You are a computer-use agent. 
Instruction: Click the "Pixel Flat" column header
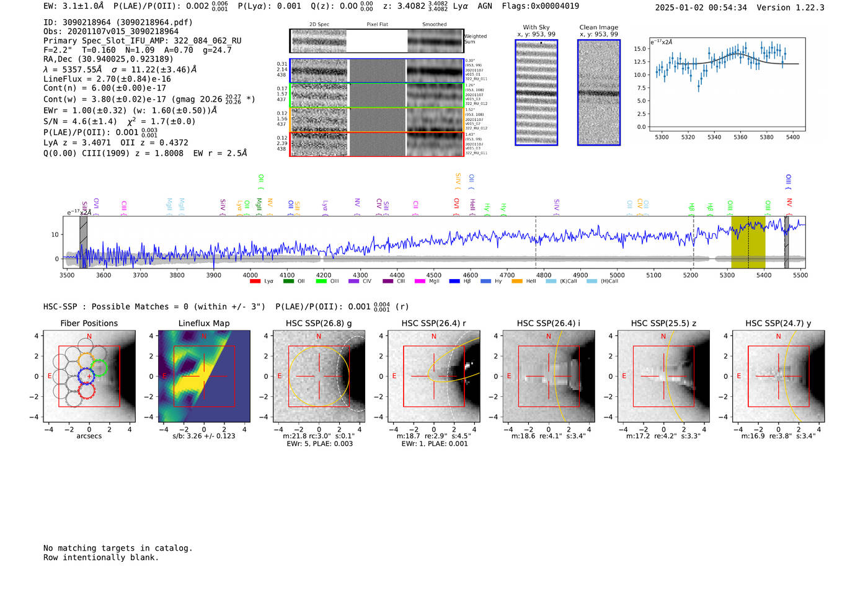377,25
